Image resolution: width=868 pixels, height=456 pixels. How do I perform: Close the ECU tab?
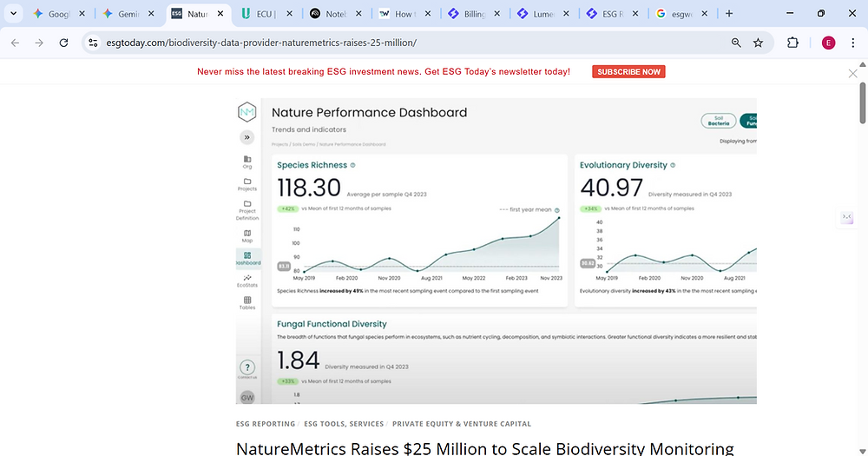[289, 14]
